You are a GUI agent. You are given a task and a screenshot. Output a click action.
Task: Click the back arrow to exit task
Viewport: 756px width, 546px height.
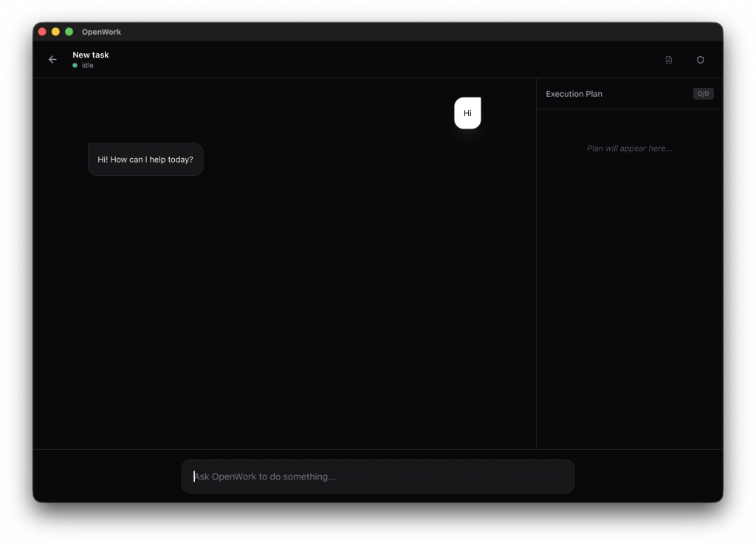(52, 59)
